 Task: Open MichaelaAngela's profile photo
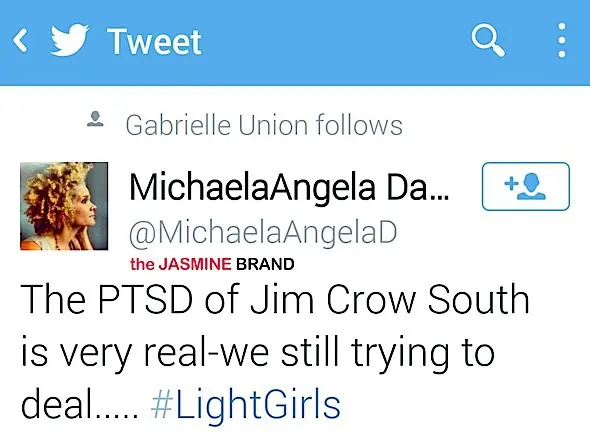click(64, 206)
